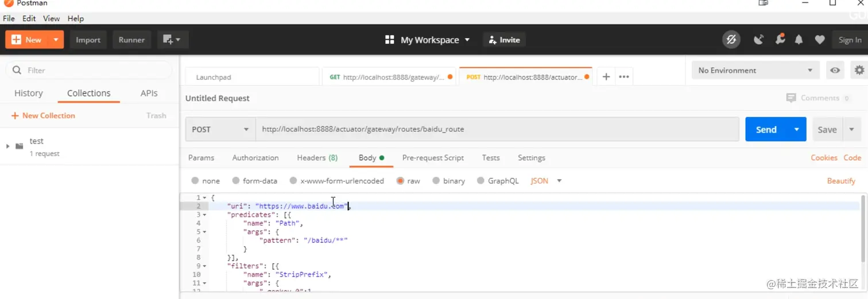The height and width of the screenshot is (299, 868).
Task: Open the Body tab
Action: [x=371, y=158]
